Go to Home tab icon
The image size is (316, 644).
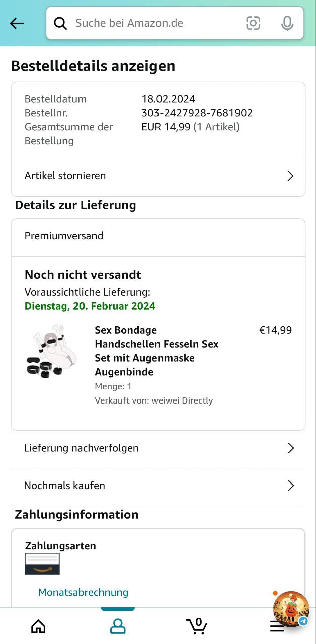point(38,626)
